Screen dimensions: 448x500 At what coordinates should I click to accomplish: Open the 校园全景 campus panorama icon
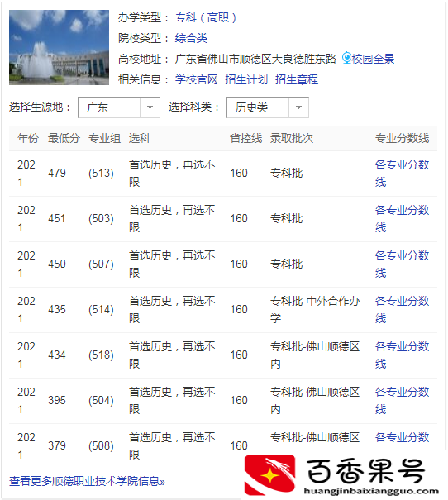coord(346,59)
